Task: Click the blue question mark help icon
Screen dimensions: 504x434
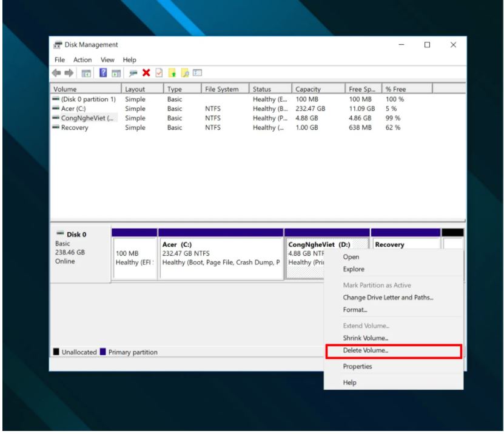Action: click(103, 73)
